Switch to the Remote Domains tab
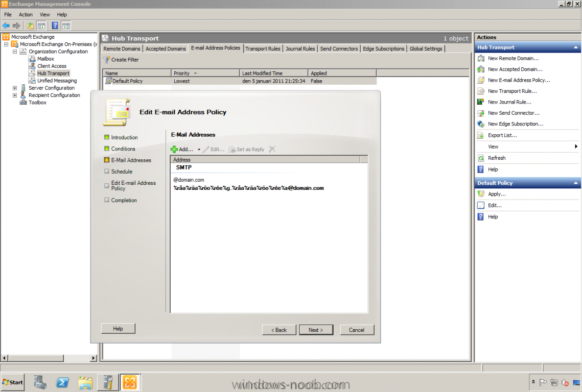 pos(122,48)
